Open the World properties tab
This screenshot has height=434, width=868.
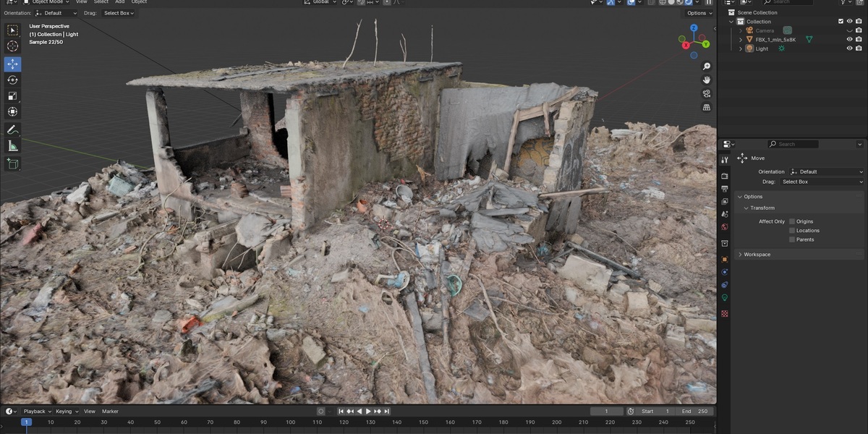pyautogui.click(x=725, y=227)
